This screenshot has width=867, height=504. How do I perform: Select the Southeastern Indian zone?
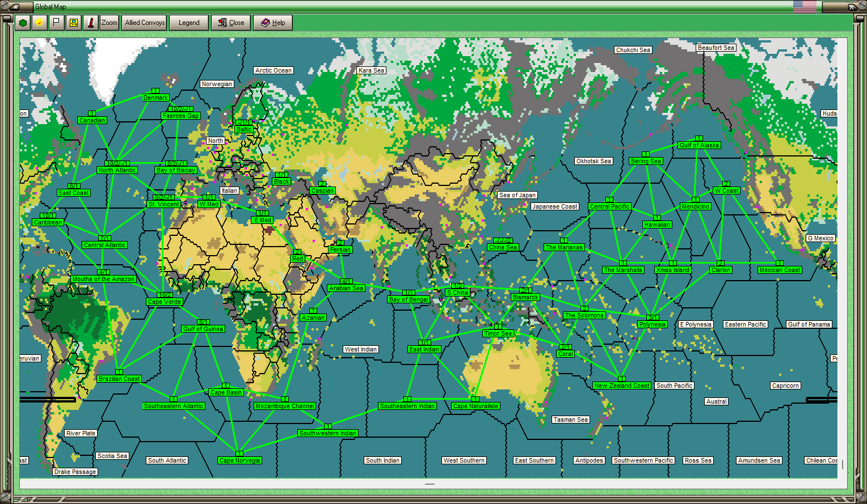[x=407, y=406]
